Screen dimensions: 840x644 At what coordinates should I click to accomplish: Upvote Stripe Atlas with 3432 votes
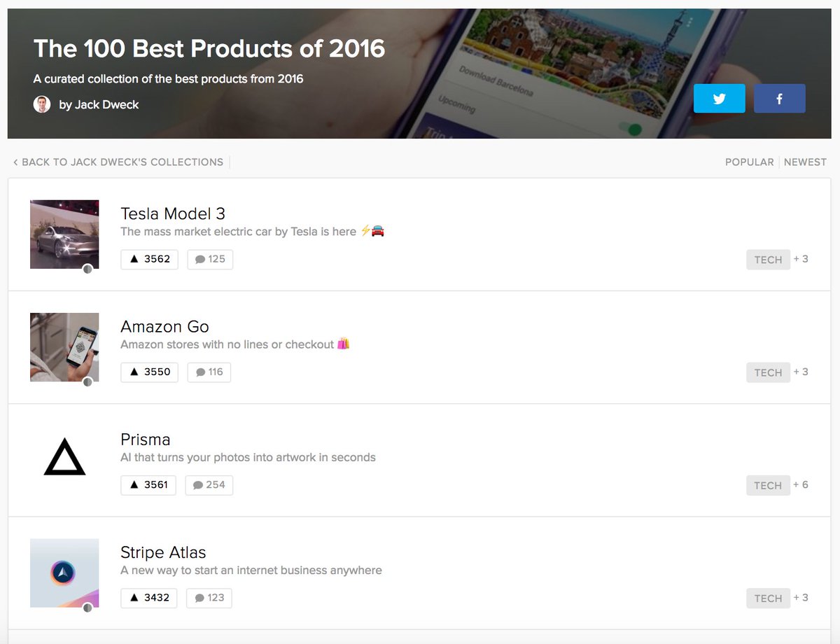tap(150, 598)
